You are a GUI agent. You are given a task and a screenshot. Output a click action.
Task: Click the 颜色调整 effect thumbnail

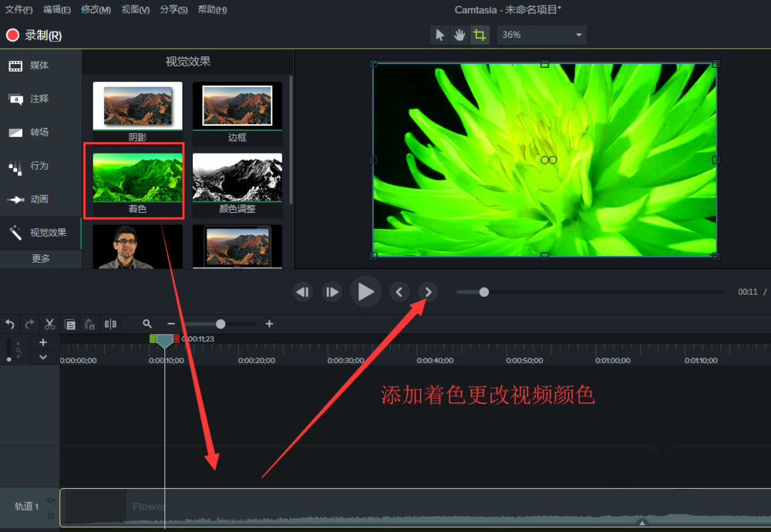pyautogui.click(x=237, y=177)
